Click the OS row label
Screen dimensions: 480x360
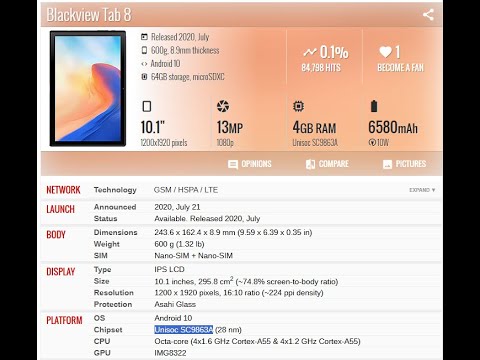point(99,318)
